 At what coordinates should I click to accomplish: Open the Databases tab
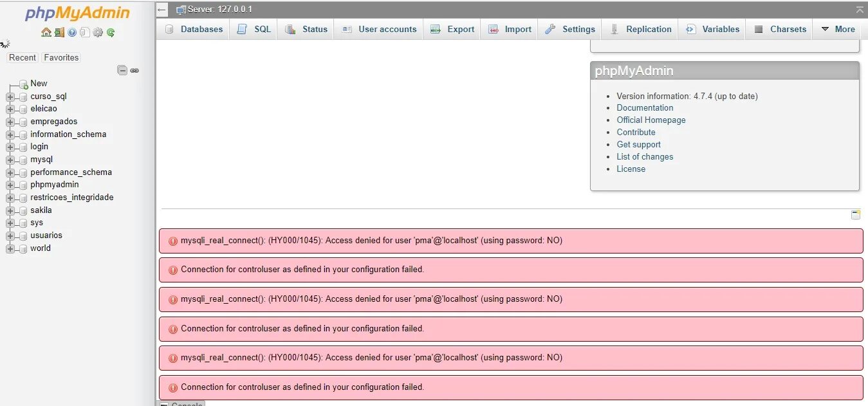point(193,29)
